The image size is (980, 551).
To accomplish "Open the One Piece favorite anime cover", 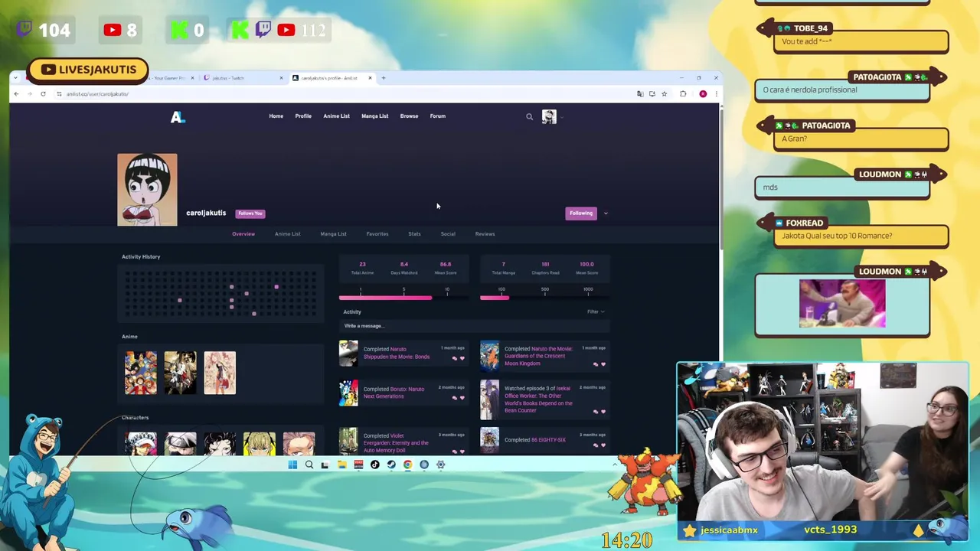I will [x=140, y=373].
